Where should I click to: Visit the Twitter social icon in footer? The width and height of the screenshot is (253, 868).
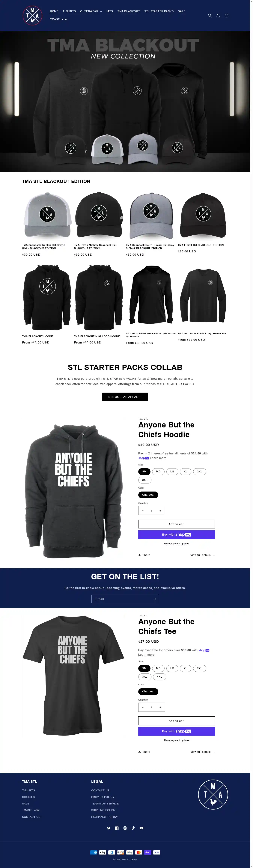point(109,828)
